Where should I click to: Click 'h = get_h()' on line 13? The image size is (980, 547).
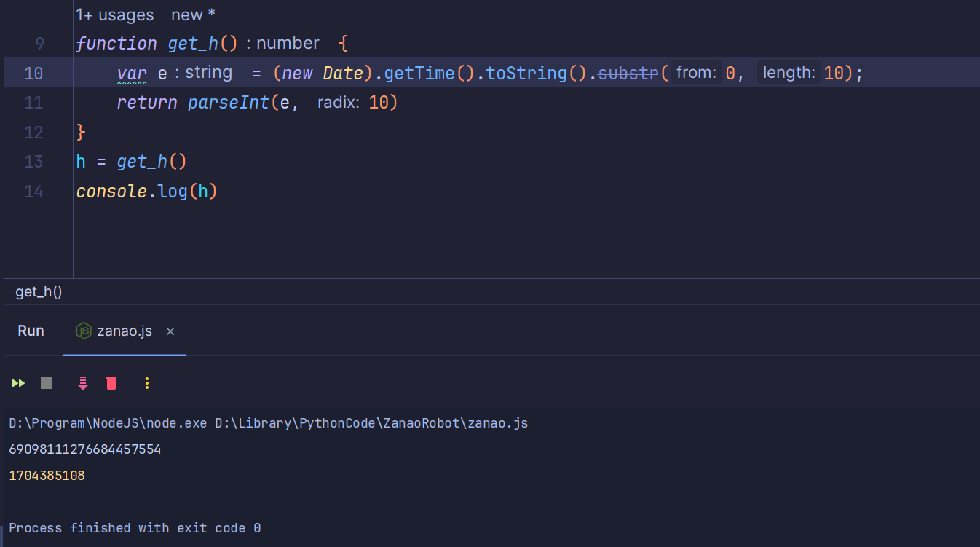(132, 162)
